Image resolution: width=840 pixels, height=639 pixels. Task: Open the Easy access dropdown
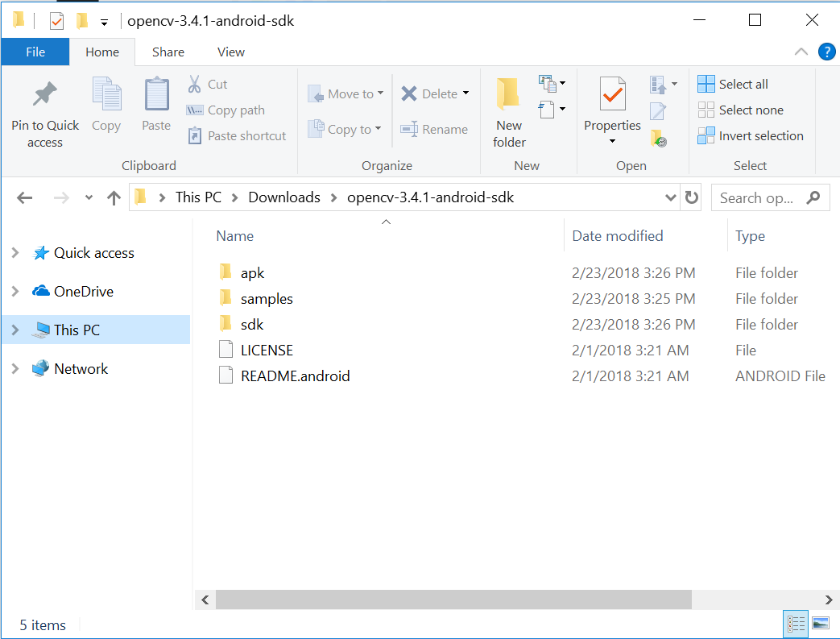(x=562, y=109)
